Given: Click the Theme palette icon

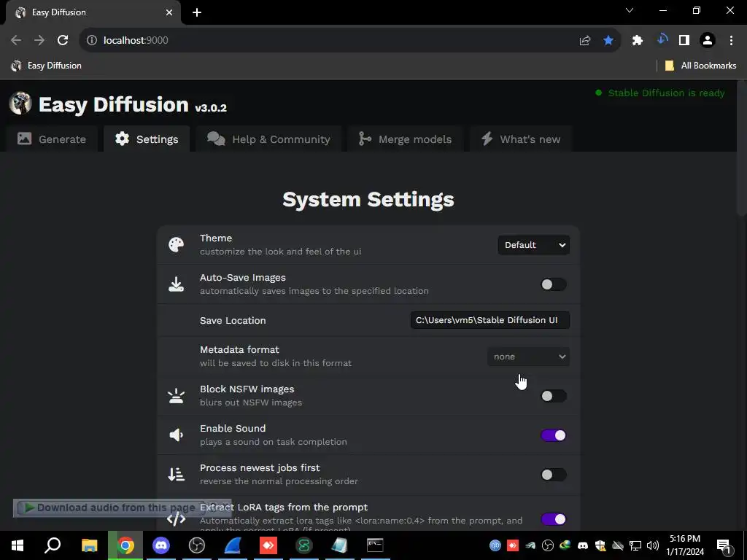Looking at the screenshot, I should [177, 245].
